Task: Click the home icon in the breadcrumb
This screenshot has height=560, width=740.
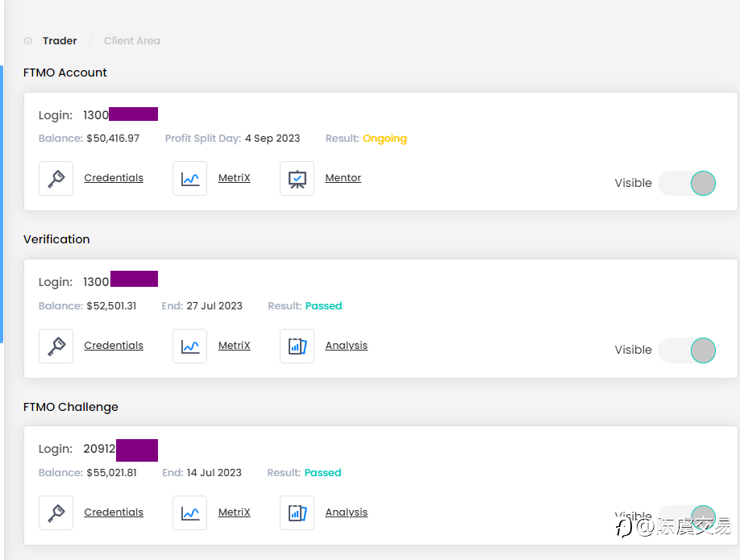Action: [28, 41]
